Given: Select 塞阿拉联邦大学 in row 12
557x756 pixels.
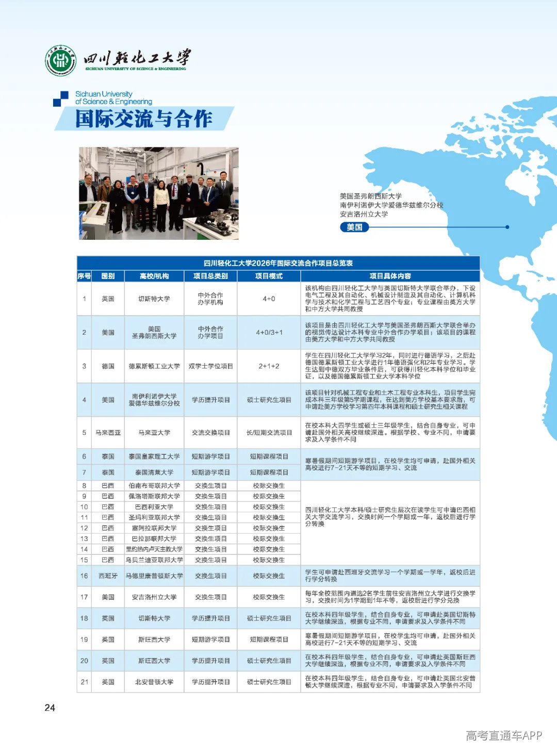Looking at the screenshot, I should coord(154,528).
